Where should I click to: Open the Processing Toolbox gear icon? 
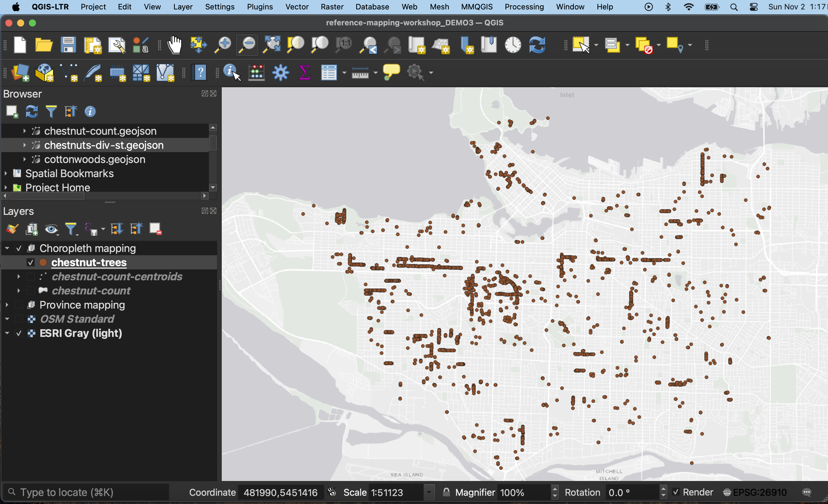[280, 72]
